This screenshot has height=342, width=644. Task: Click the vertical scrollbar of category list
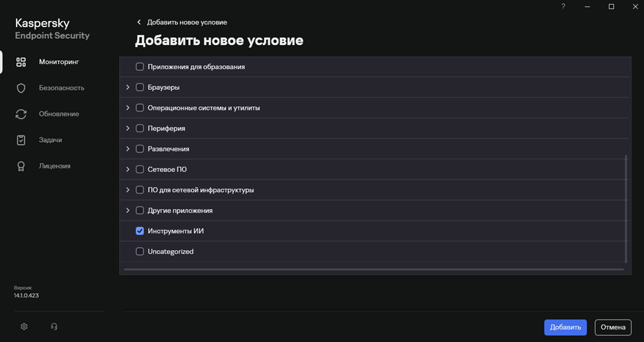tap(626, 209)
